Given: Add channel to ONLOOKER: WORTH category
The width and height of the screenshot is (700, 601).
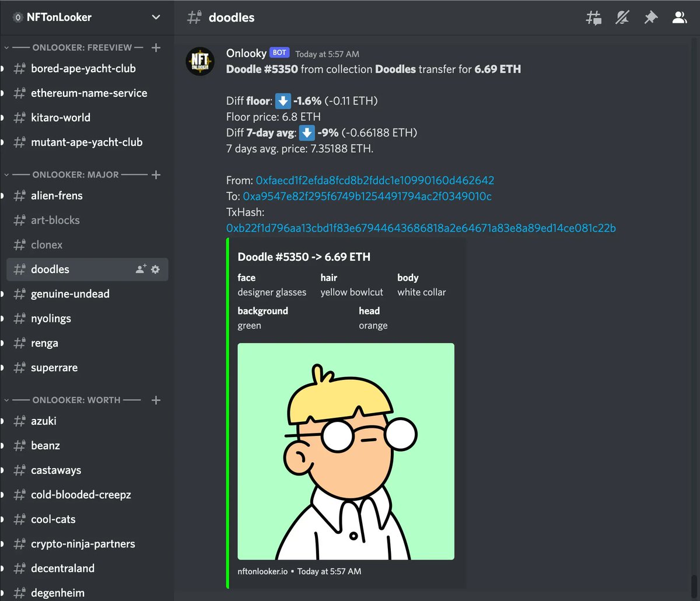Looking at the screenshot, I should [x=156, y=400].
